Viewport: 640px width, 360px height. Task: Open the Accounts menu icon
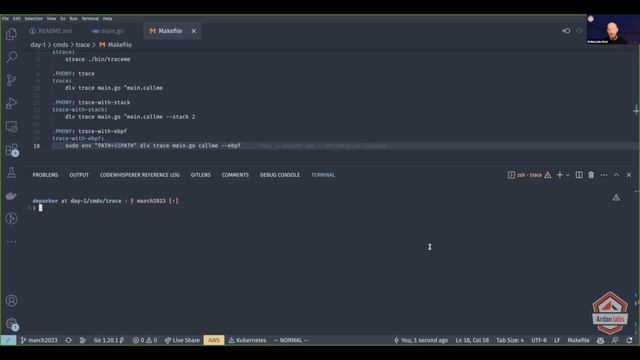pos(11,301)
